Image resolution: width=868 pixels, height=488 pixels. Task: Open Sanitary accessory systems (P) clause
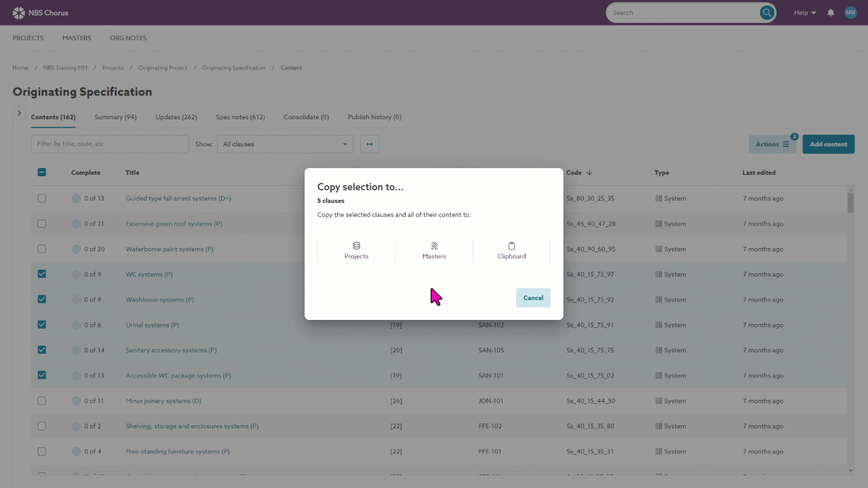pos(171,350)
